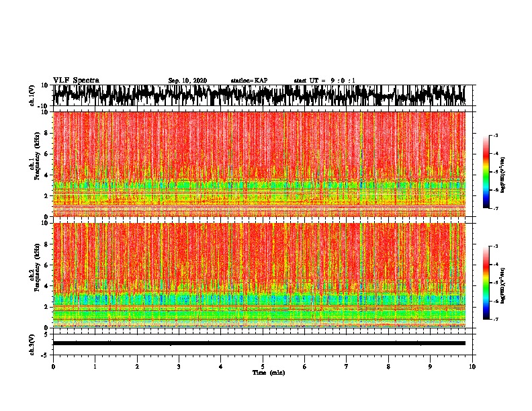
Task: Click the '8' tick on the time axis
Action: 388,367
